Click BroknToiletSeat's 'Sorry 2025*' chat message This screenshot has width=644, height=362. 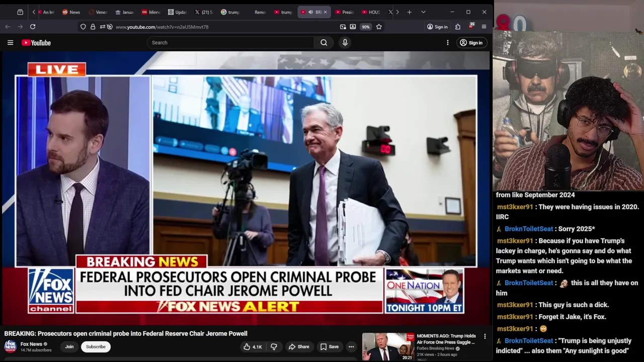(x=576, y=229)
